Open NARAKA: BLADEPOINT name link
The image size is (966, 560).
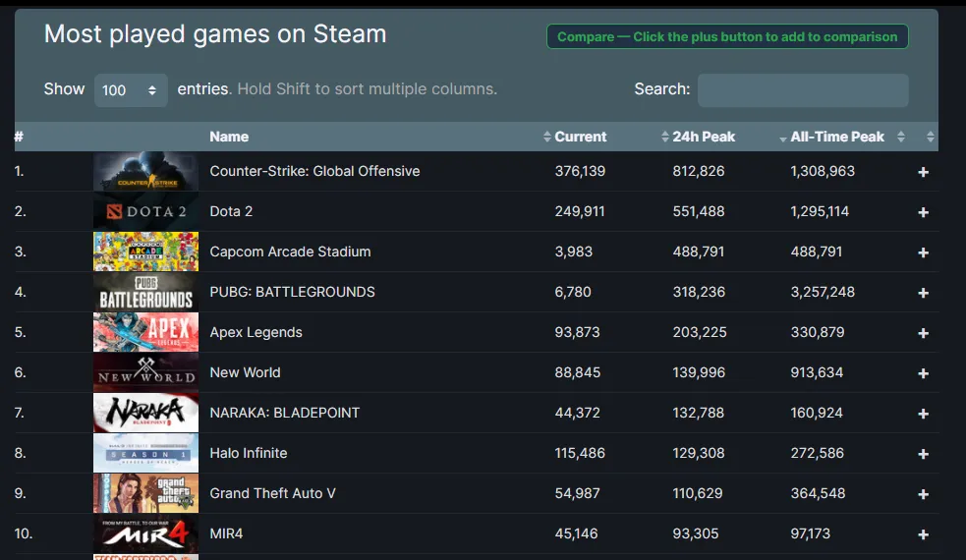pos(285,413)
